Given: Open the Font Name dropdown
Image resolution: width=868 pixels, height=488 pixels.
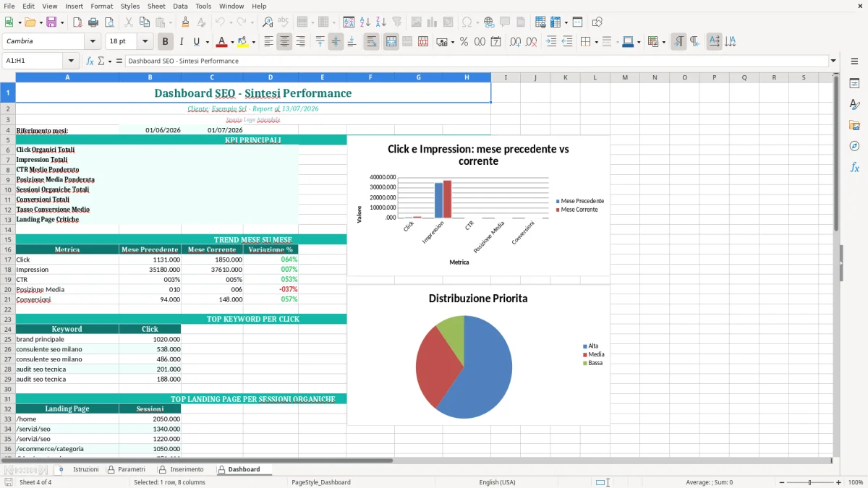Looking at the screenshot, I should point(93,42).
